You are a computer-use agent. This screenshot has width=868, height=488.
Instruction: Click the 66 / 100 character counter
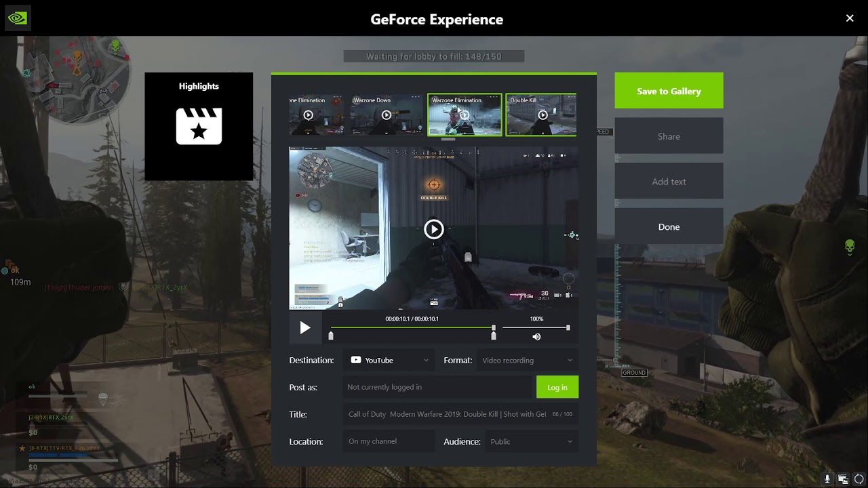[562, 414]
